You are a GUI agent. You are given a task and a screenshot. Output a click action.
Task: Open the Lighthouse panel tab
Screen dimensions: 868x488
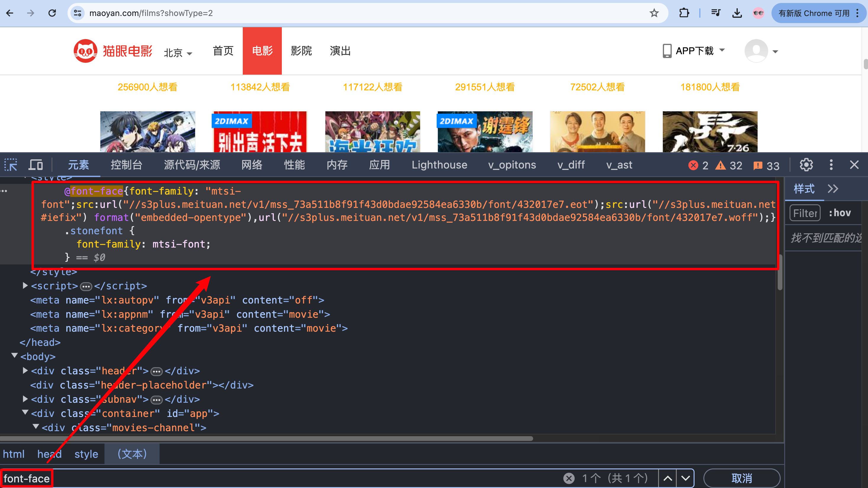[439, 165]
